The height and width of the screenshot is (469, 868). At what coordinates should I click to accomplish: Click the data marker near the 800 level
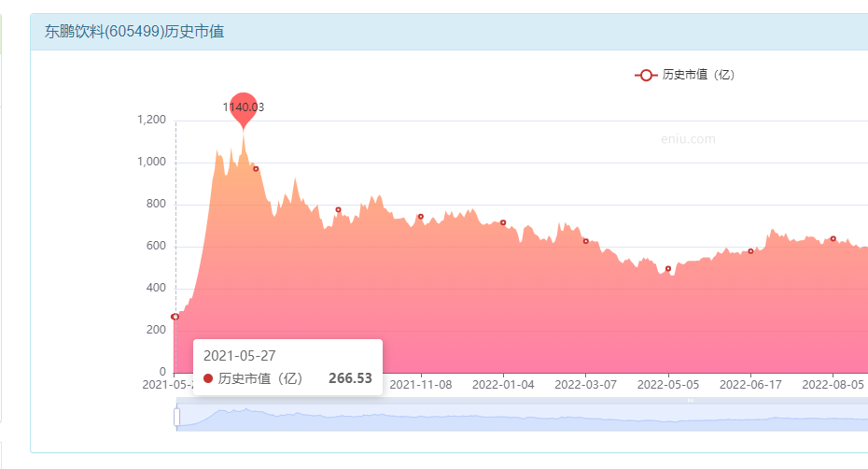coord(338,210)
